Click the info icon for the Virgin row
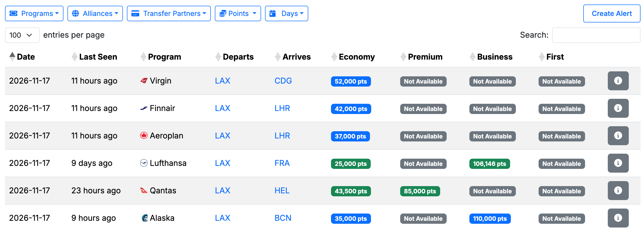 pos(618,81)
